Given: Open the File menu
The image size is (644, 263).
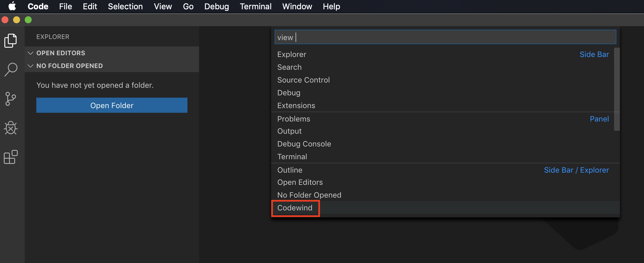Looking at the screenshot, I should (66, 6).
